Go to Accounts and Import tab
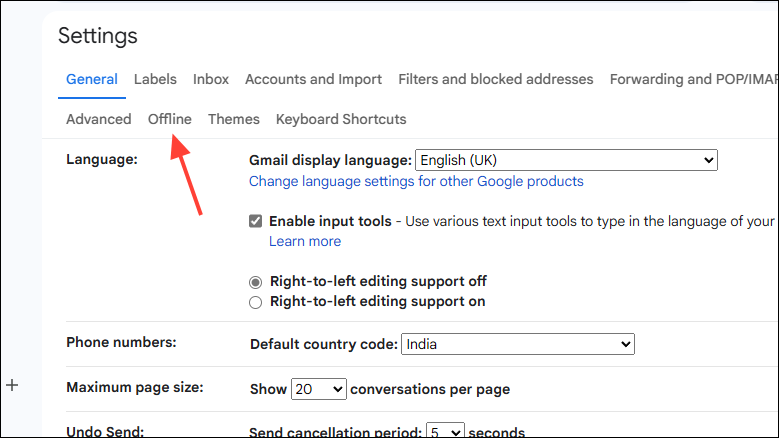The height and width of the screenshot is (438, 779). [313, 79]
